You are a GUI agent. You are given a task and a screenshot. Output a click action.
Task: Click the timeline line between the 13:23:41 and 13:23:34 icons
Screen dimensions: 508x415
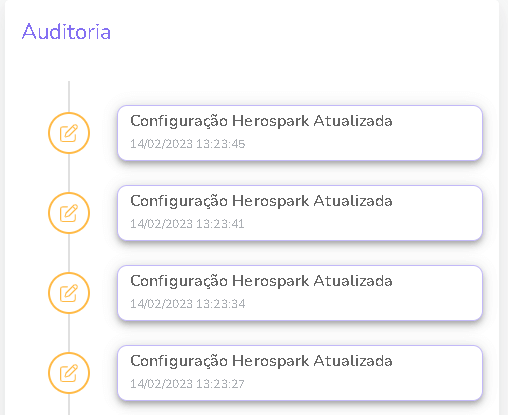(69, 253)
